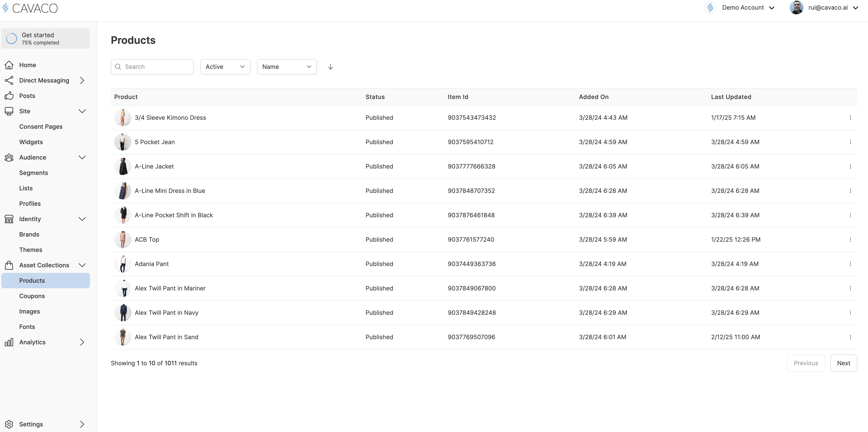Open Widgets in sidebar
868x432 pixels.
[x=31, y=142]
